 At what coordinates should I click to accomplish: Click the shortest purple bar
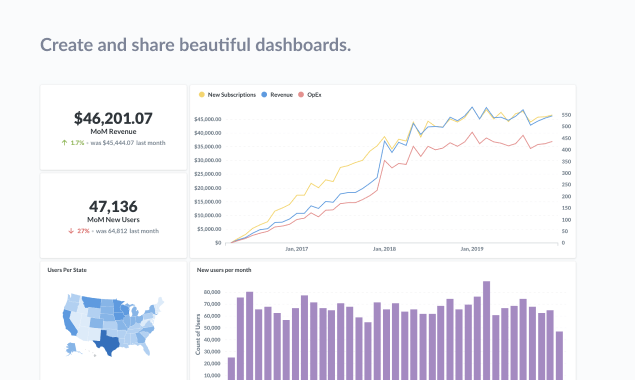231,369
